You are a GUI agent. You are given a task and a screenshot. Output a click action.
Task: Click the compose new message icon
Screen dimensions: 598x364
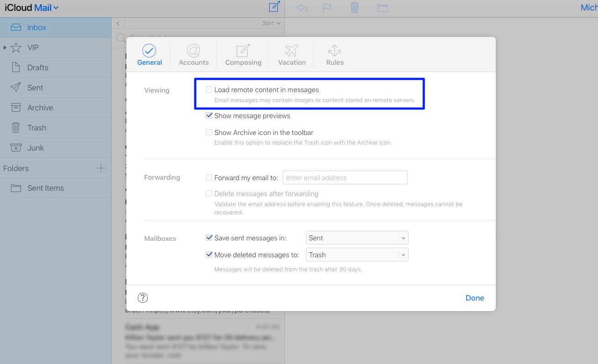tap(274, 7)
